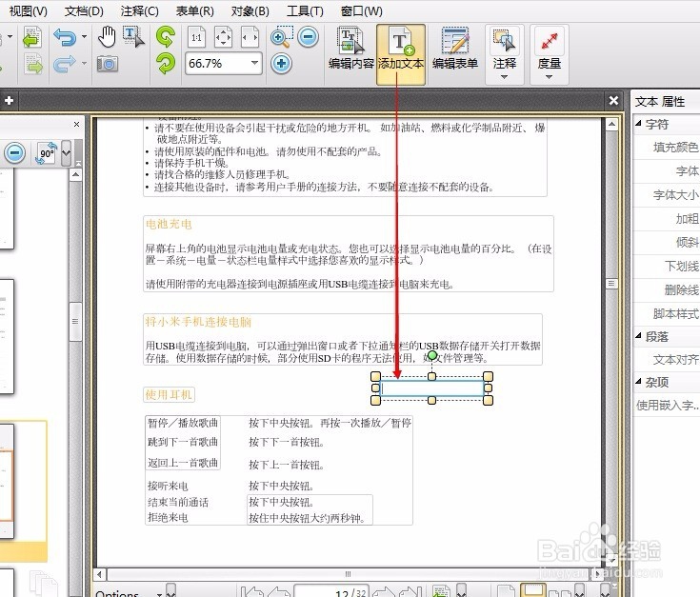Image resolution: width=700 pixels, height=597 pixels.
Task: Open the undo history dropdown arrow
Action: [84, 36]
